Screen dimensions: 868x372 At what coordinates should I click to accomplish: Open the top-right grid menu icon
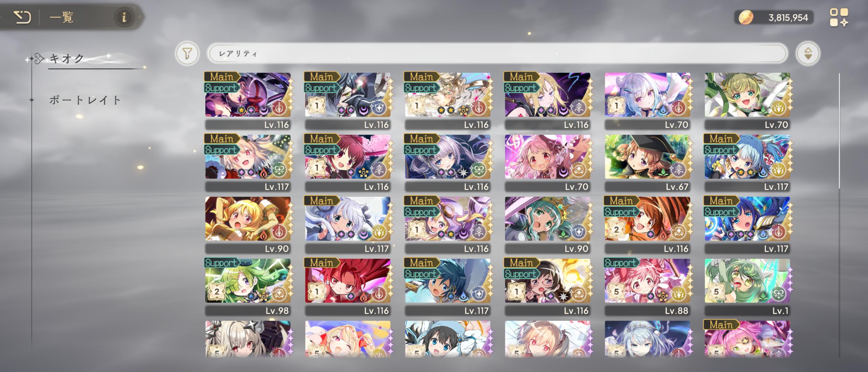point(839,17)
